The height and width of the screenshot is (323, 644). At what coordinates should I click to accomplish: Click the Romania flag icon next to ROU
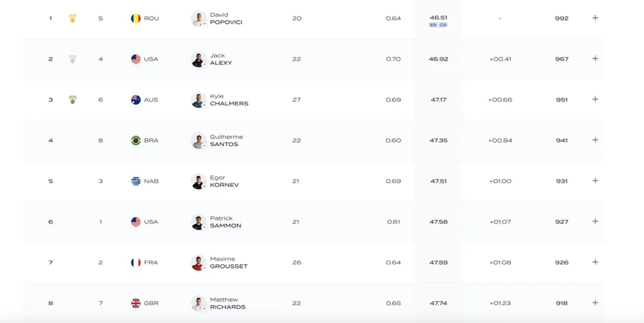(136, 19)
